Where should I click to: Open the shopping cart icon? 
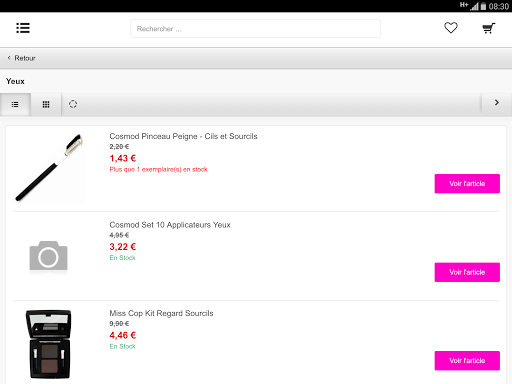click(489, 28)
